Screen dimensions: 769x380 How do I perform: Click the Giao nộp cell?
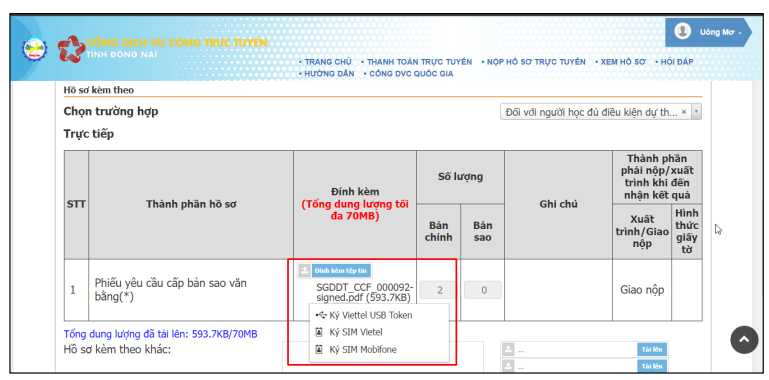[642, 290]
